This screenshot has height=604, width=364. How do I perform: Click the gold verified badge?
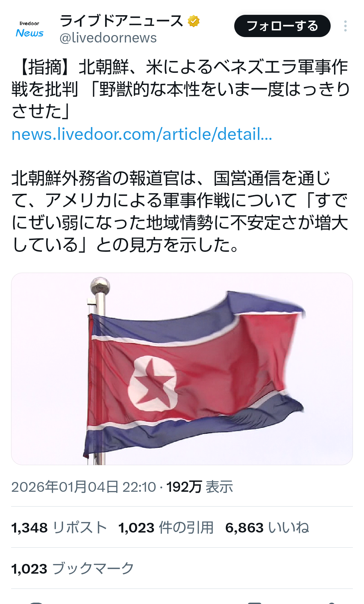pos(193,21)
